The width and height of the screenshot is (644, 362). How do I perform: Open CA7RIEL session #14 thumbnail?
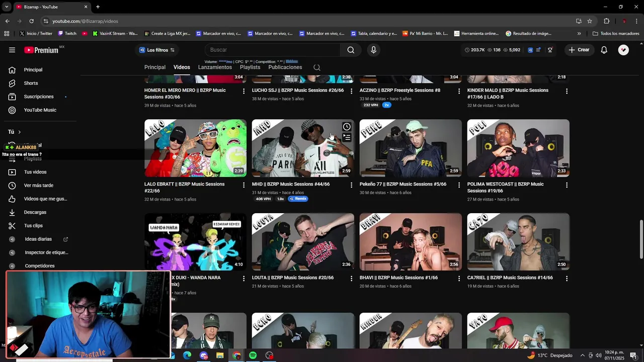pos(518,242)
